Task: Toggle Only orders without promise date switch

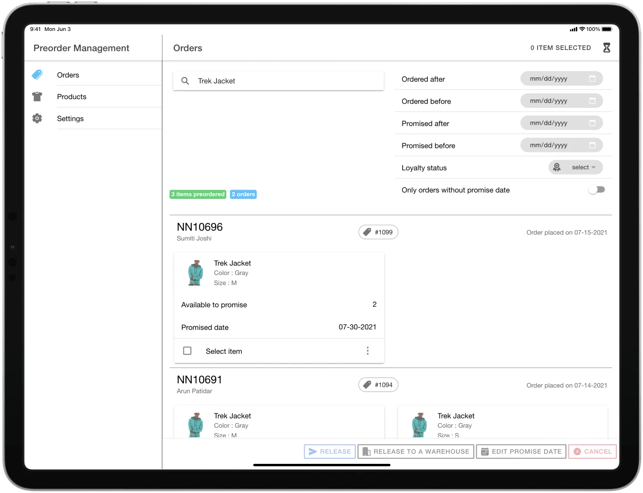Action: pyautogui.click(x=597, y=189)
